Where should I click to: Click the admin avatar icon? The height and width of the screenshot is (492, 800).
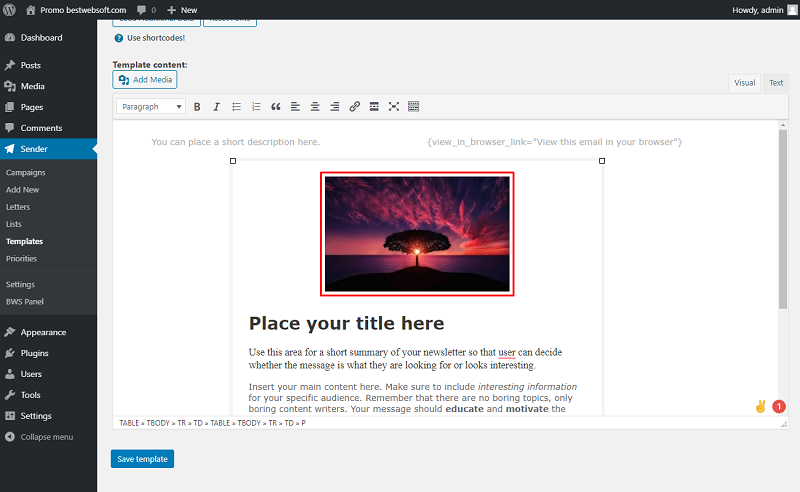click(792, 10)
